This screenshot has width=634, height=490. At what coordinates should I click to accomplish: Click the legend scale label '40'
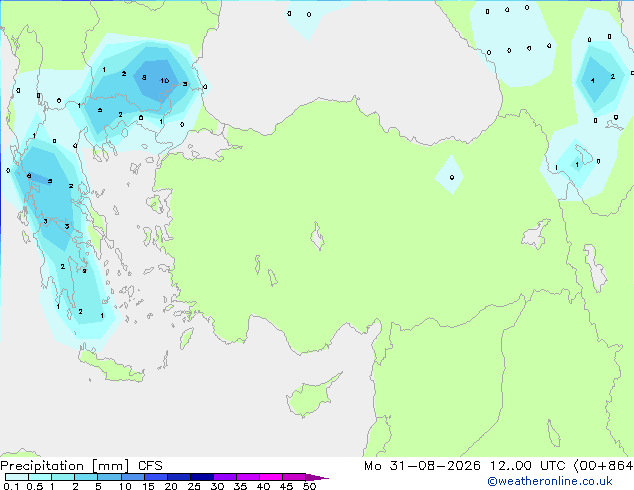263,486
